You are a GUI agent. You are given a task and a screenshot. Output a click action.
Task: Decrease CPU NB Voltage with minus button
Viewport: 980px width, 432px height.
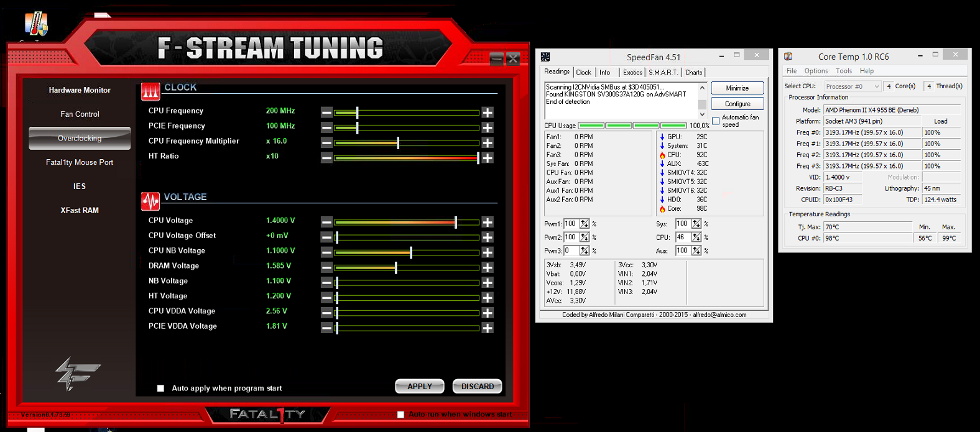326,252
